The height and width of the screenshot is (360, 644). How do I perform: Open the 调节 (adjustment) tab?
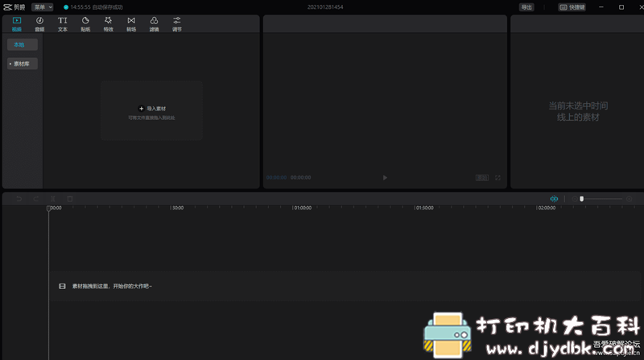click(177, 24)
